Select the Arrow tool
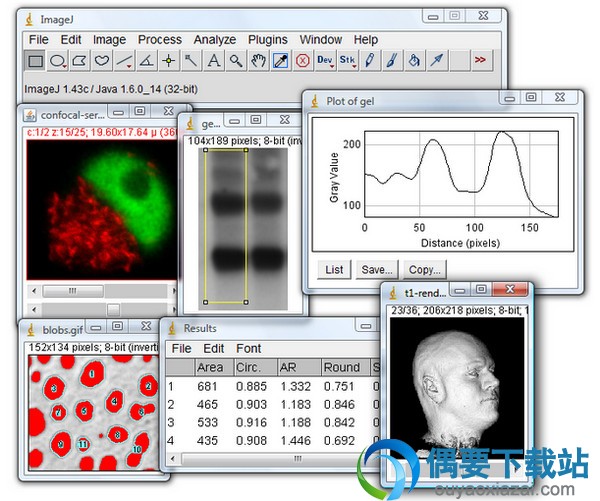Viewport: 600px width, 501px height. [x=437, y=60]
